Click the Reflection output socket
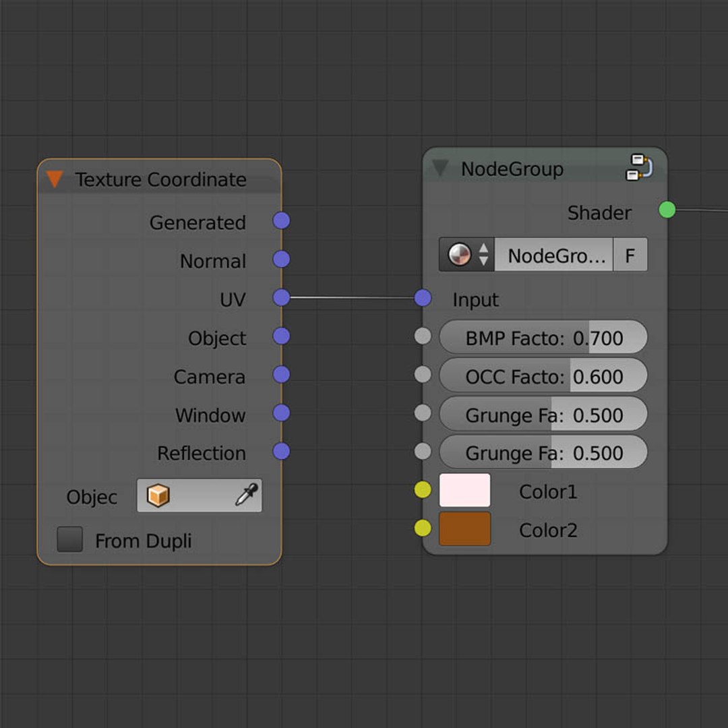 (x=281, y=451)
